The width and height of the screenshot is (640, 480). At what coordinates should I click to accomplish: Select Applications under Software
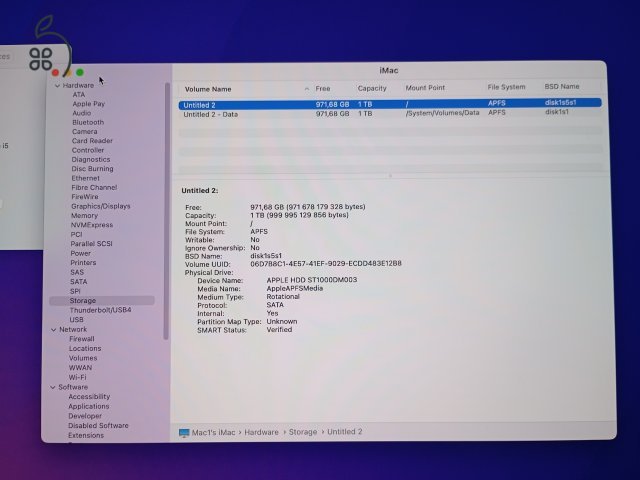[89, 407]
